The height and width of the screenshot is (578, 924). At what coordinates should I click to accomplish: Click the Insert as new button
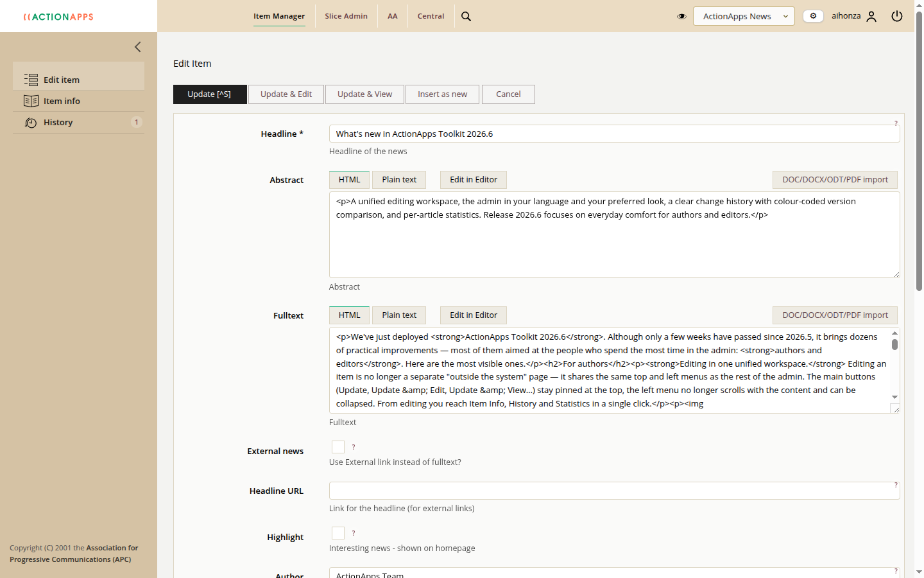pyautogui.click(x=443, y=94)
